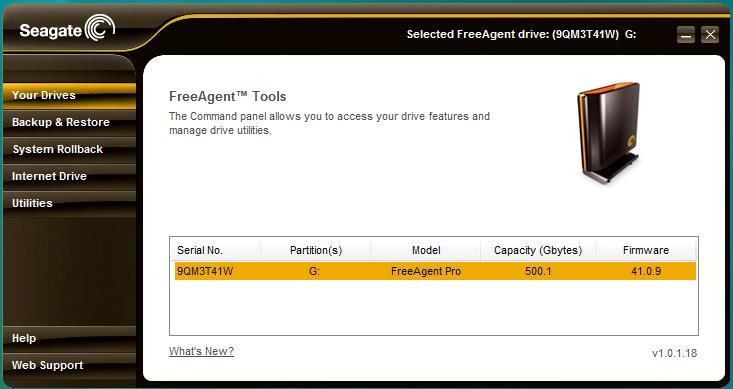The width and height of the screenshot is (733, 389).
Task: Click the Firmware column header
Action: [x=646, y=250]
